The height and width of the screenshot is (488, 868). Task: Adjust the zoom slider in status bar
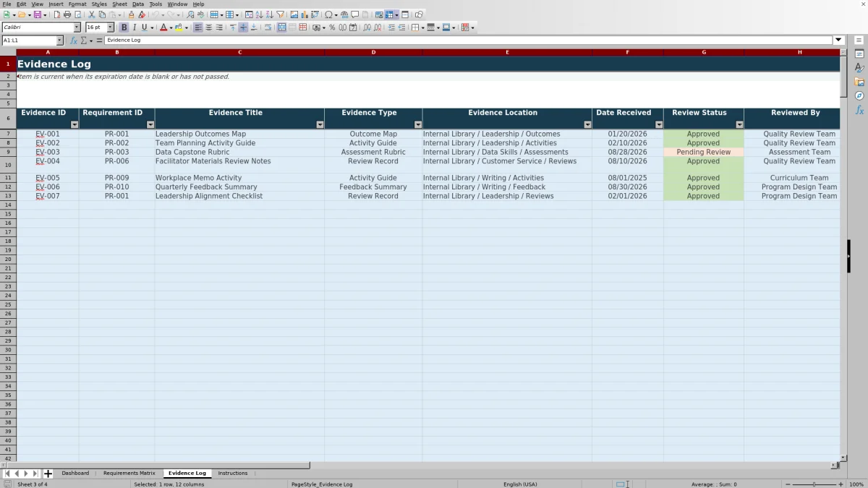(814, 484)
